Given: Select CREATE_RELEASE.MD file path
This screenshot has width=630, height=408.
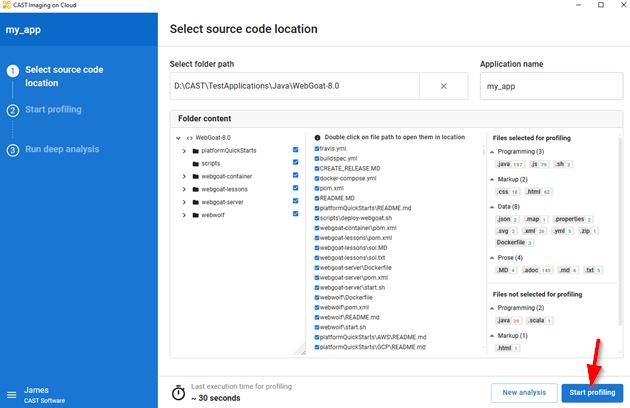Looking at the screenshot, I should (350, 168).
